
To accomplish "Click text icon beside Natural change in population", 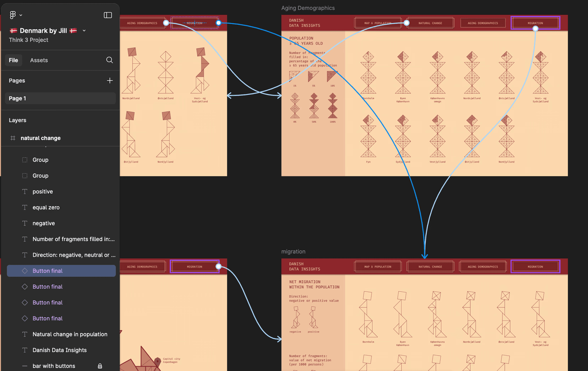I will 25,334.
